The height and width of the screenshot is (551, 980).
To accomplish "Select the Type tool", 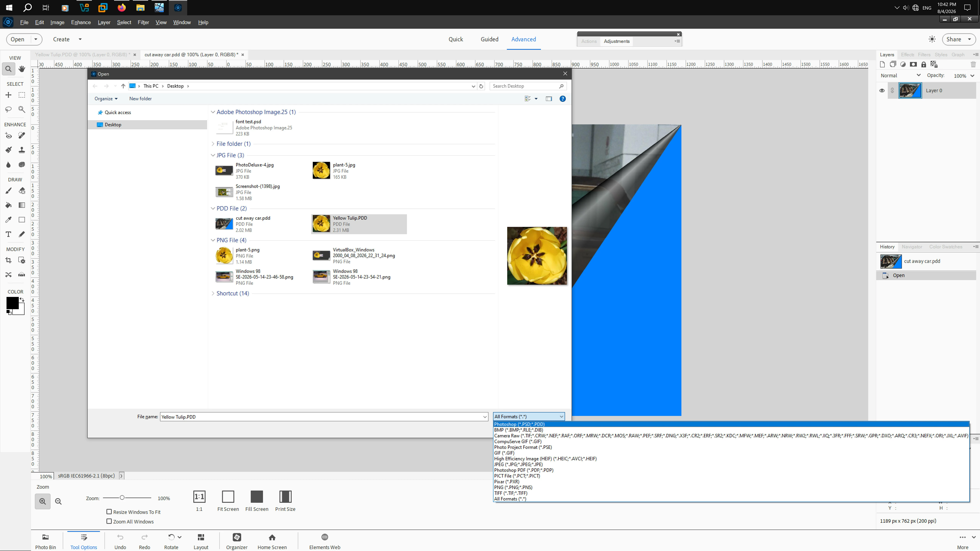I will pyautogui.click(x=8, y=234).
